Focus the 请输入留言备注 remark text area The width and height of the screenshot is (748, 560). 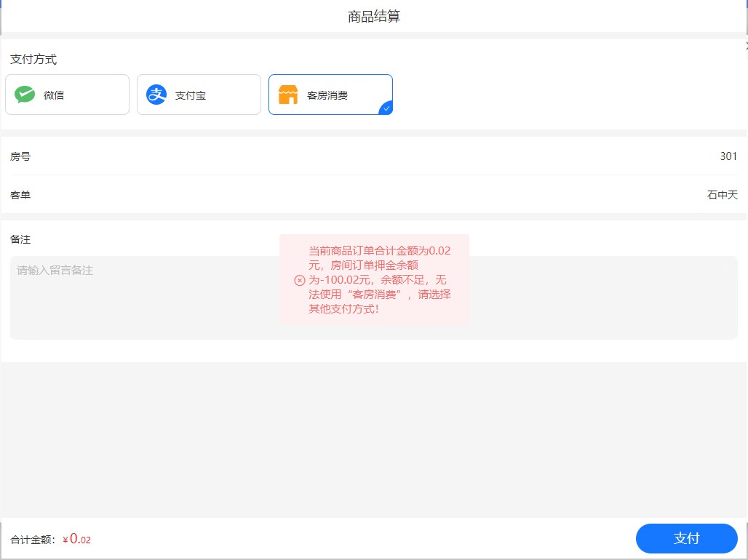pyautogui.click(x=374, y=297)
